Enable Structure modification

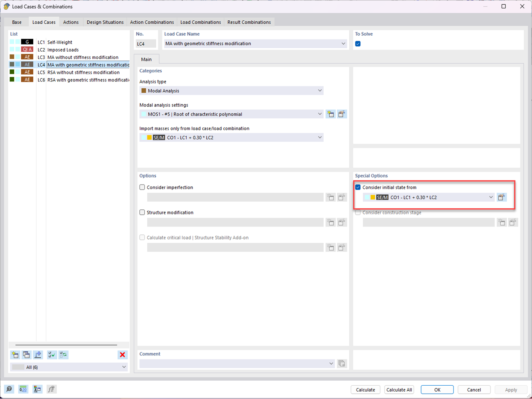142,212
